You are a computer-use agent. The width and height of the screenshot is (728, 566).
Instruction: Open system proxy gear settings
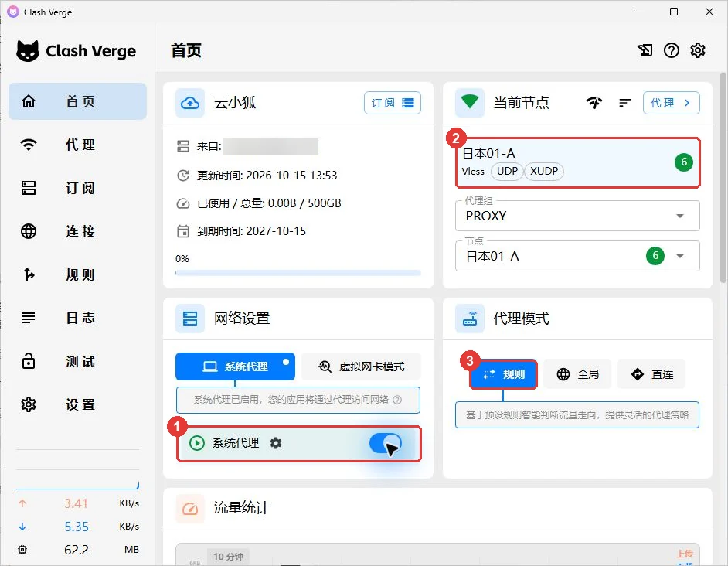[x=276, y=443]
